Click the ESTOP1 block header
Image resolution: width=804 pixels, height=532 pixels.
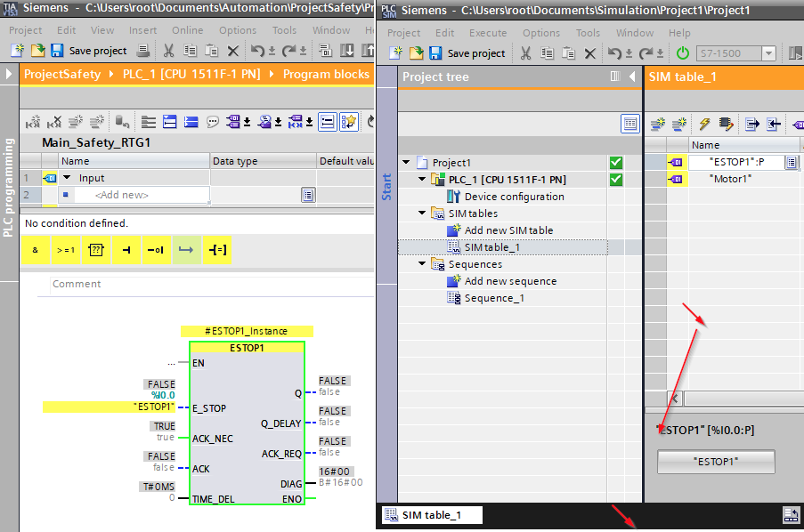pyautogui.click(x=247, y=348)
